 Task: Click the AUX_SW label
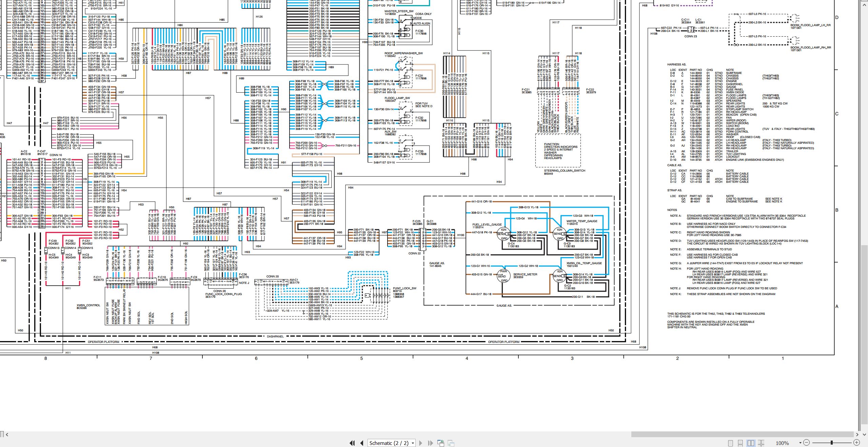[x=390, y=132]
